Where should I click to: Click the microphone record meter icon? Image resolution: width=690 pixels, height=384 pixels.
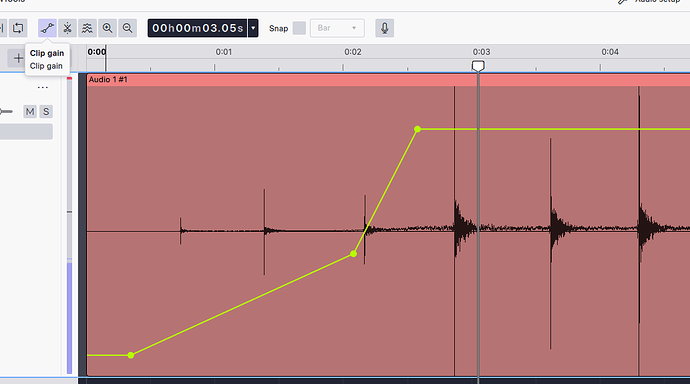click(x=385, y=28)
